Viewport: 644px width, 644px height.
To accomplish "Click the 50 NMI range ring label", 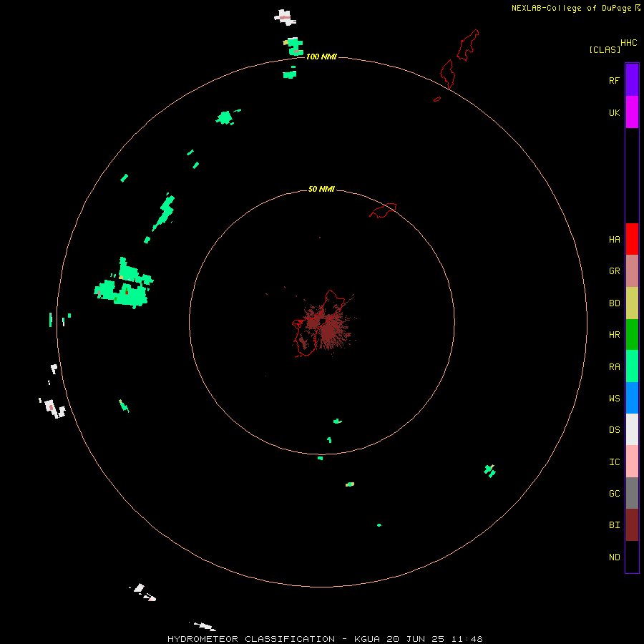I will [321, 189].
